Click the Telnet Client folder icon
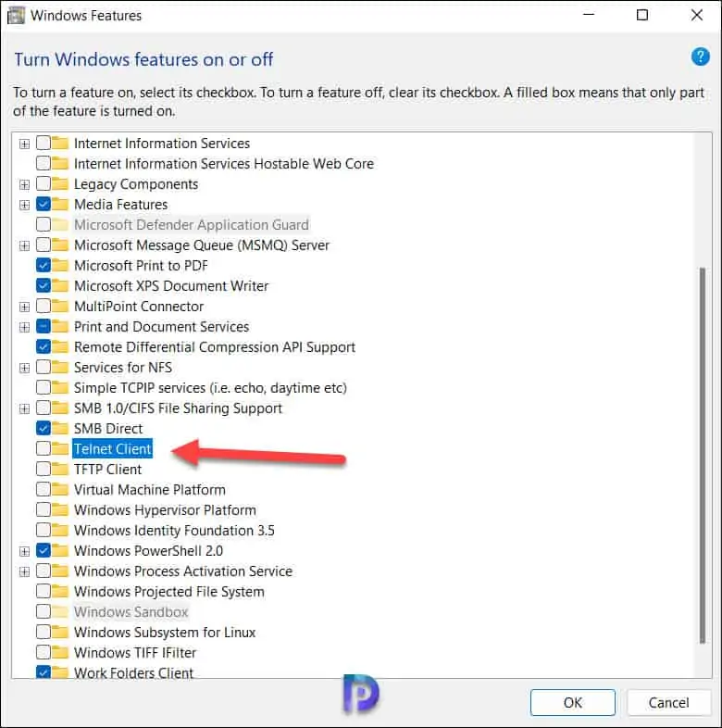722x728 pixels. [x=60, y=448]
